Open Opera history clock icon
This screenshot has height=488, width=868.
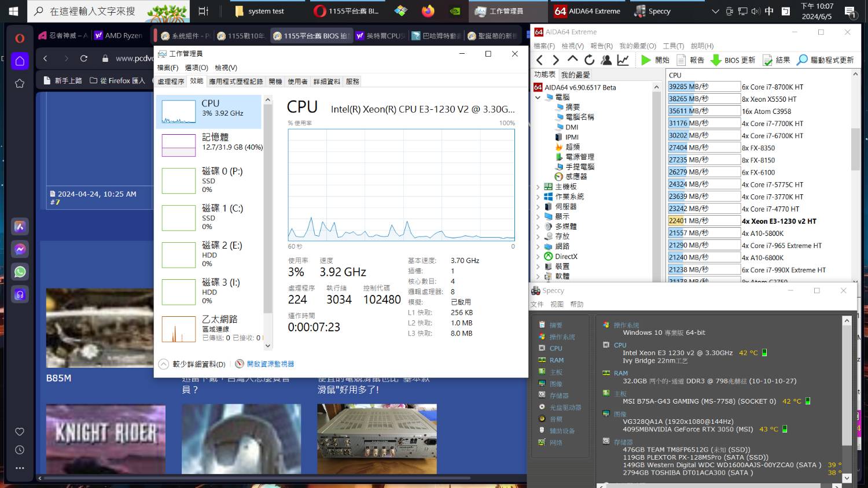click(x=20, y=450)
